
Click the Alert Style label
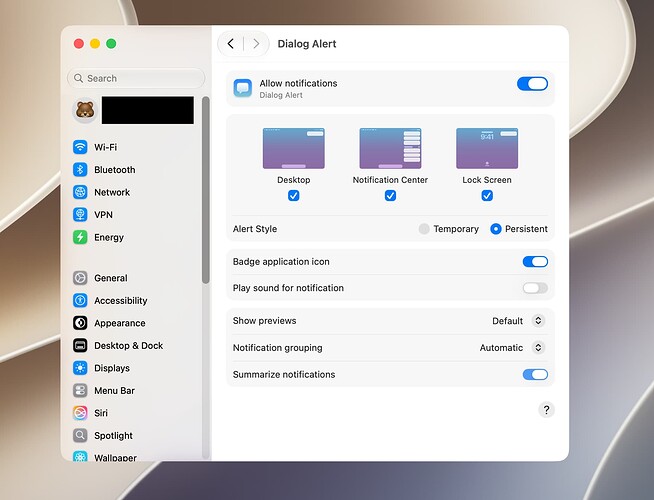click(x=255, y=229)
